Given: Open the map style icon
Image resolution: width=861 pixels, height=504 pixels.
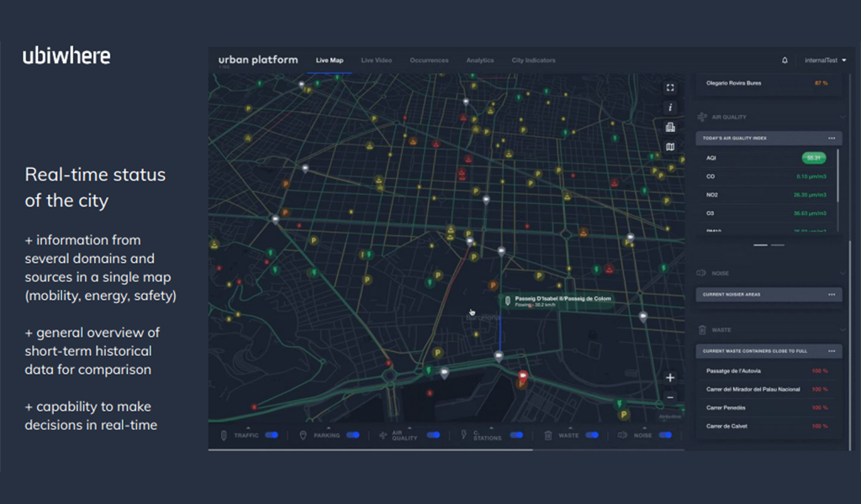Looking at the screenshot, I should tap(670, 146).
